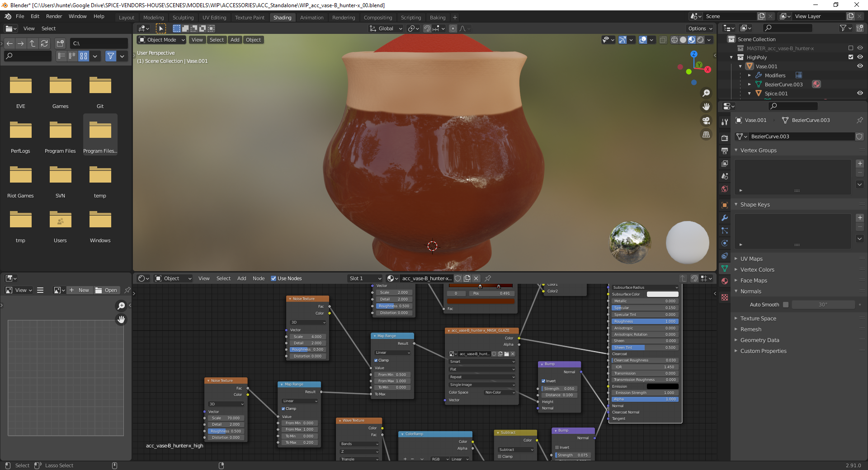
Task: Click the image editor zoom icon
Action: pos(121,306)
